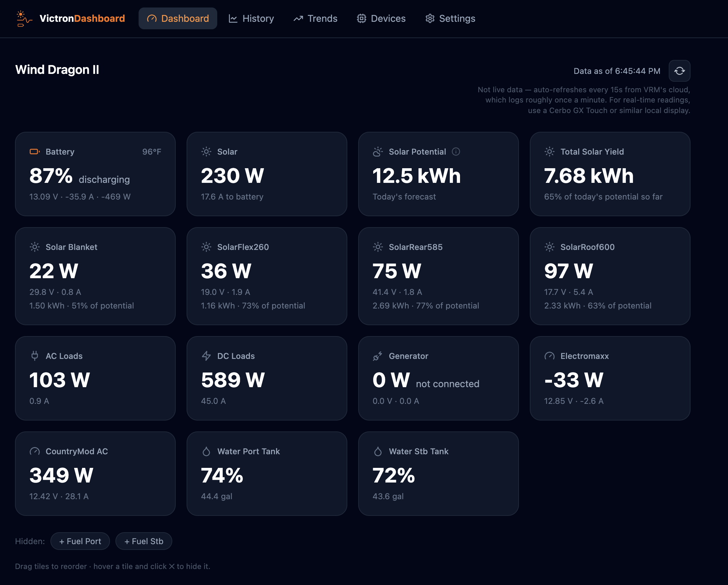Click the sun icon on Total Solar Yield

pyautogui.click(x=550, y=152)
